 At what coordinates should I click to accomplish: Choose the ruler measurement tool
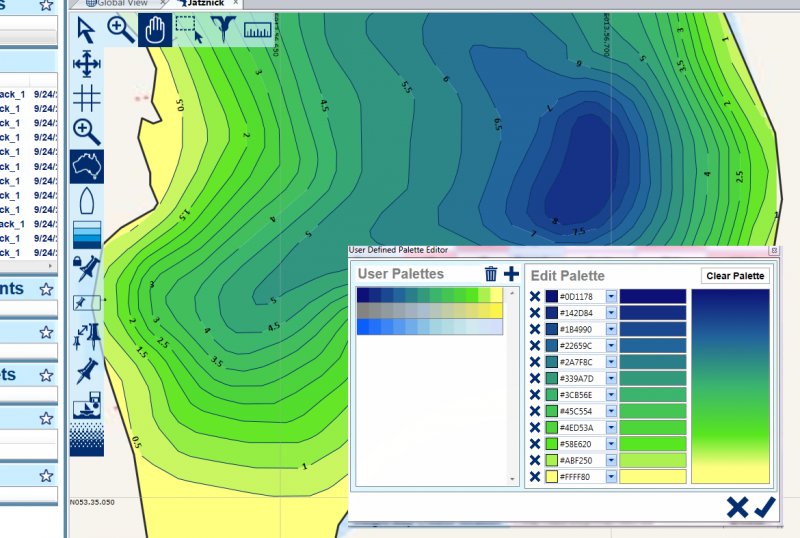(x=257, y=30)
